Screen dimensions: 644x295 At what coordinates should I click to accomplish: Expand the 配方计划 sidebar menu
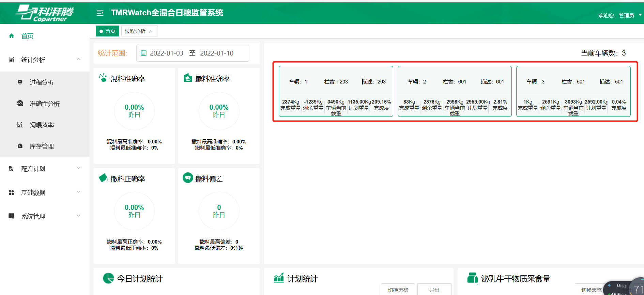point(79,168)
